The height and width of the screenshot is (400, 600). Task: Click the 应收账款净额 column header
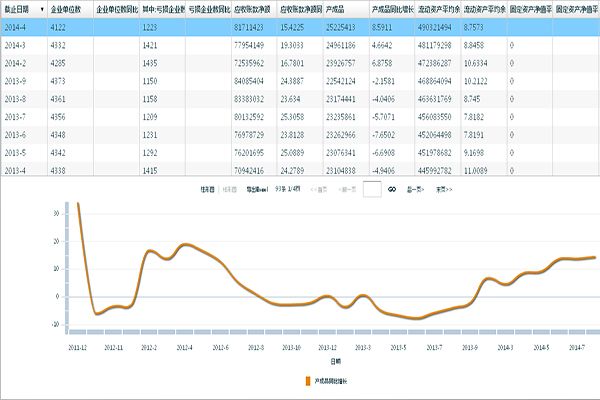(252, 10)
